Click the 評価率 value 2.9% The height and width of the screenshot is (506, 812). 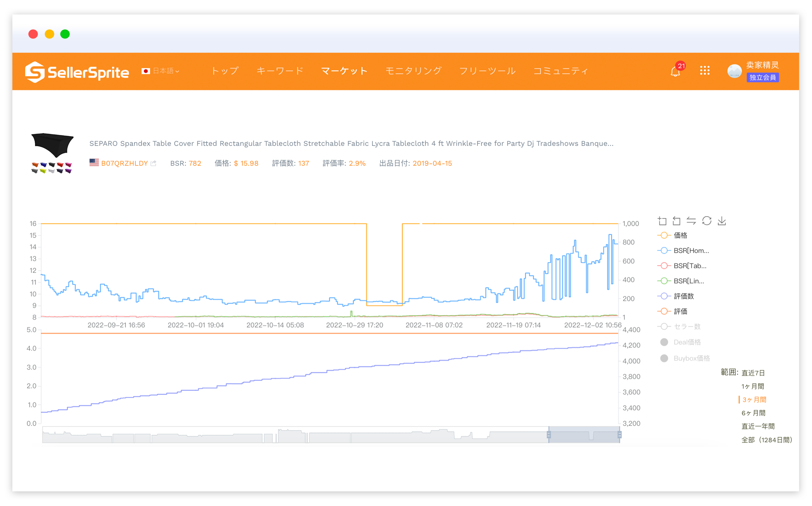pos(357,163)
